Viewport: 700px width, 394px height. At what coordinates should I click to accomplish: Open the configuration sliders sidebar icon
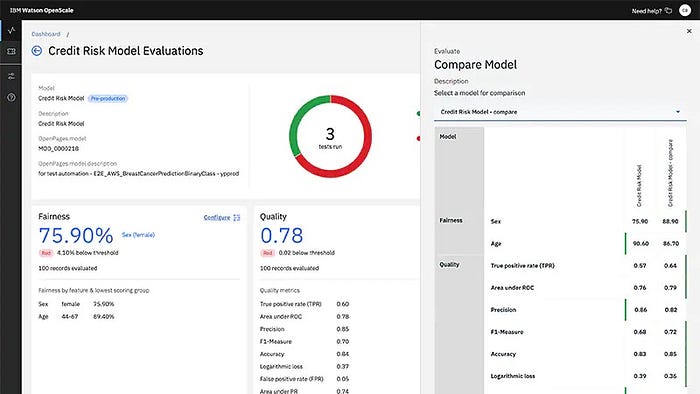click(x=11, y=76)
